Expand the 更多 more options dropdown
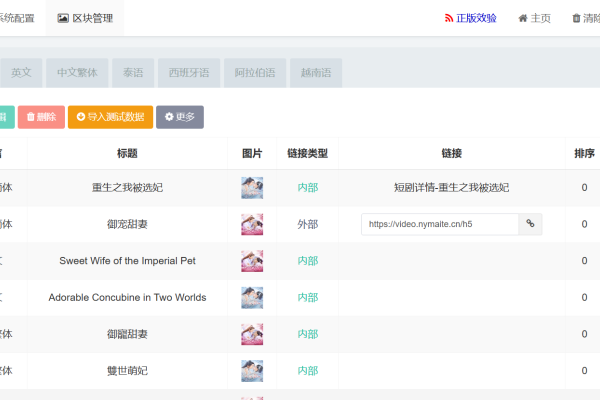 [x=180, y=117]
